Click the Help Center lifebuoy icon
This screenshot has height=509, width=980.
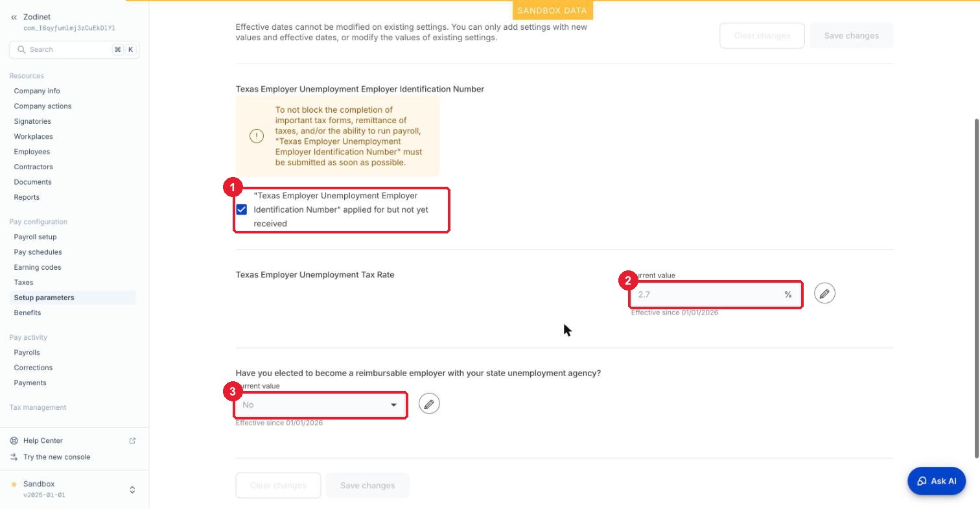coord(14,441)
